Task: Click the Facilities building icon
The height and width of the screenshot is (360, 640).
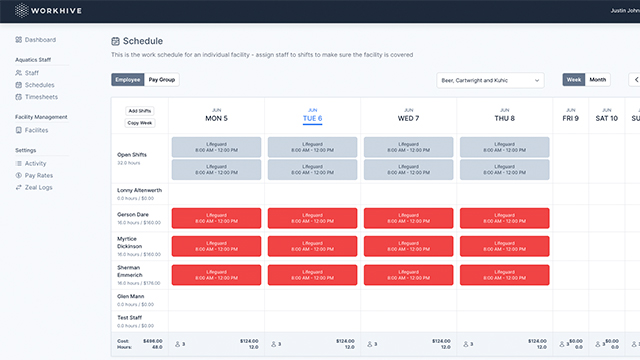Action: 18,130
